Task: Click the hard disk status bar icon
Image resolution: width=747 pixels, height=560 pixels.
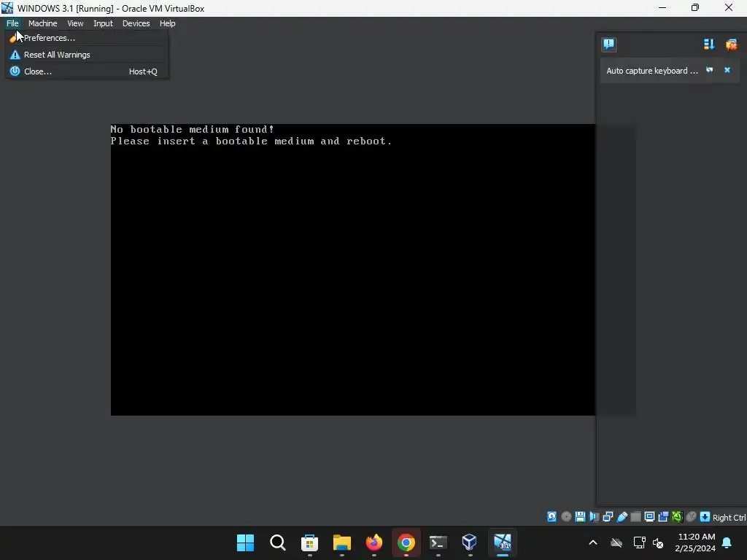Action: tap(551, 517)
